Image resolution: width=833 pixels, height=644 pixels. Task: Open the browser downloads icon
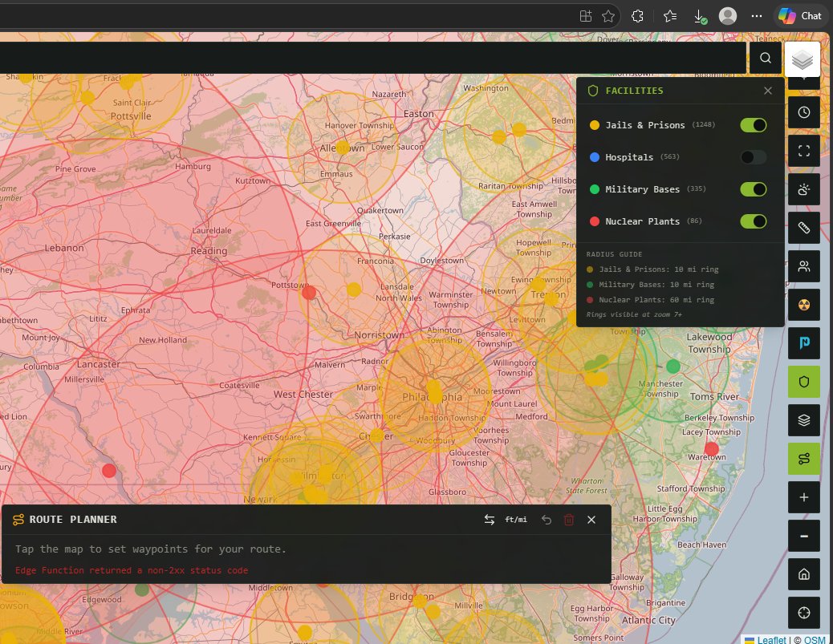[701, 17]
